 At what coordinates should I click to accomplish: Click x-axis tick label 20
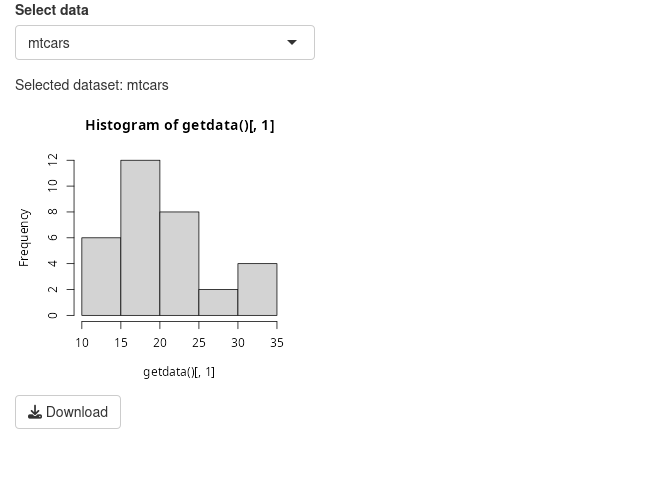coord(160,342)
